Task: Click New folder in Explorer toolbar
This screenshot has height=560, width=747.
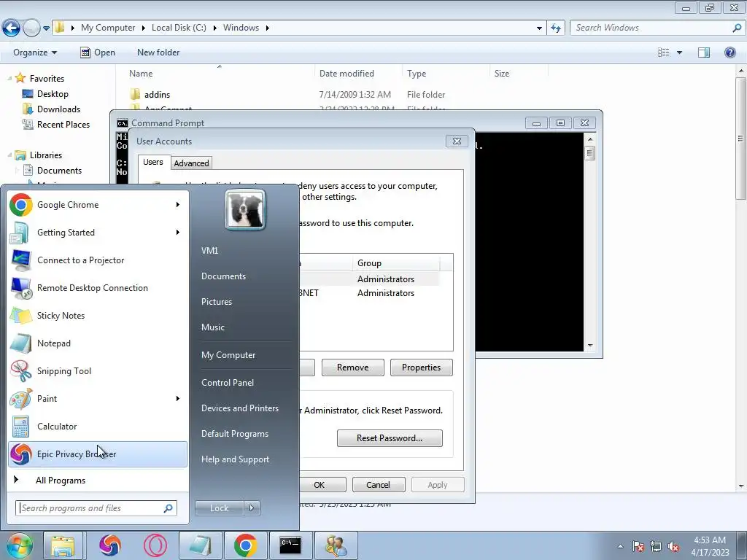Action: 158,52
